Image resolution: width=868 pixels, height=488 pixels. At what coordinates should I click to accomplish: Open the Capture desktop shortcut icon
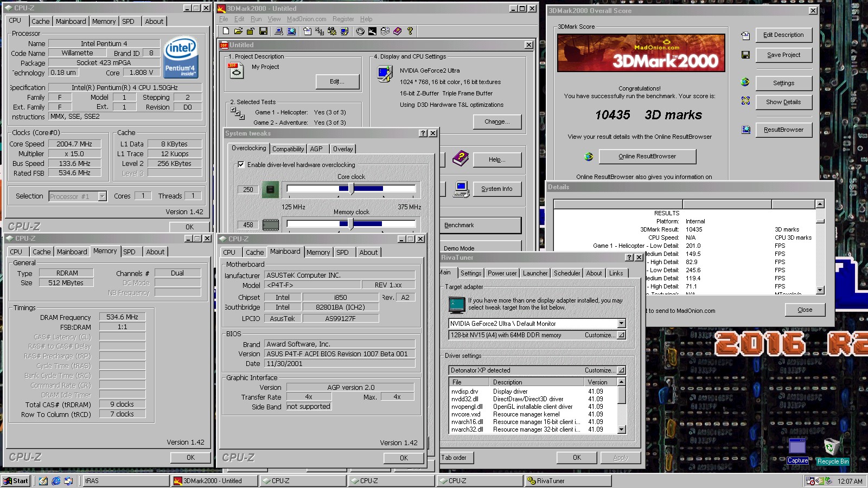click(797, 450)
